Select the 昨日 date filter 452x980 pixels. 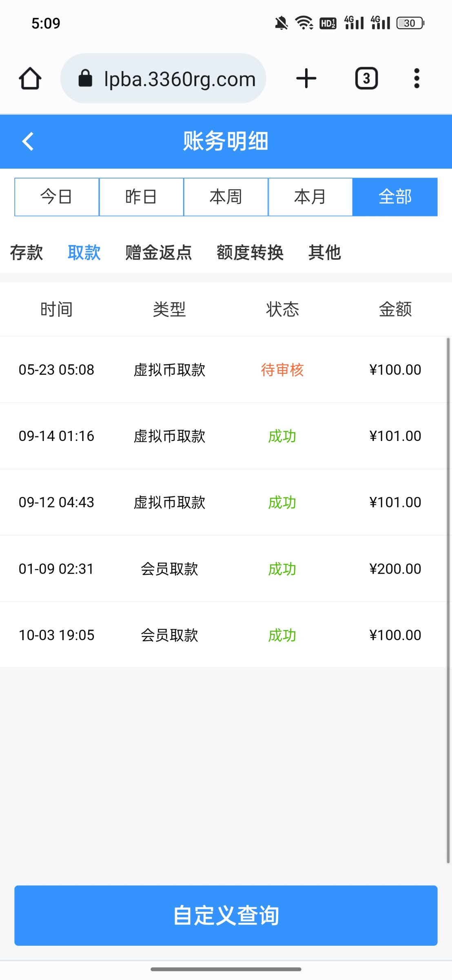pyautogui.click(x=141, y=197)
